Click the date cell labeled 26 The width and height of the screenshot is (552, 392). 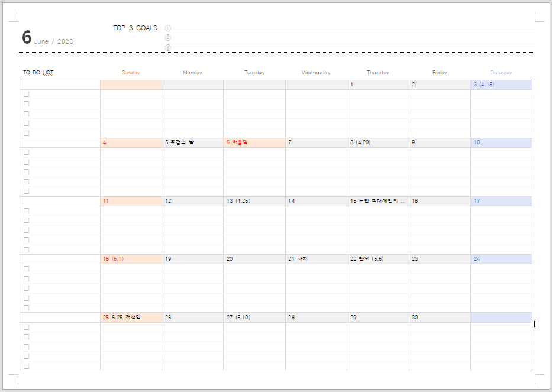tap(192, 318)
